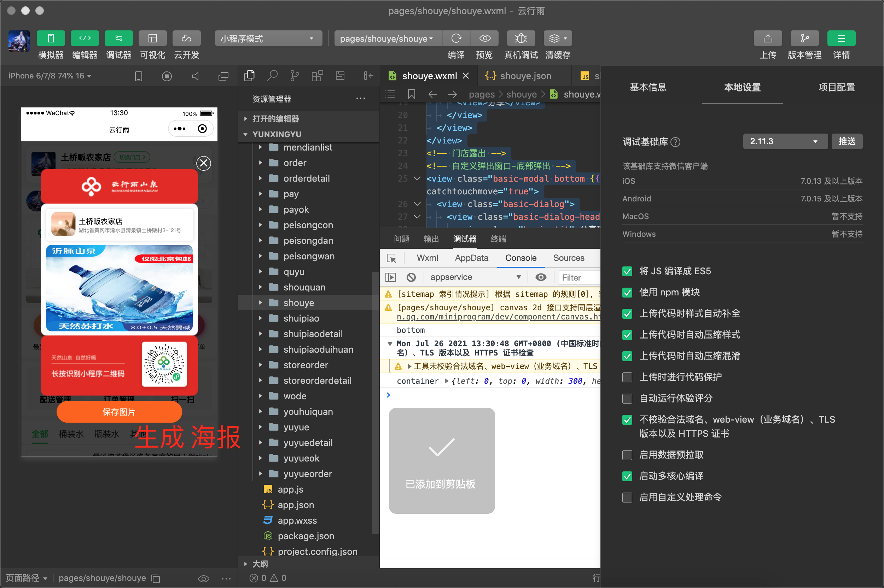Open 问题 panel tab
This screenshot has height=588, width=884.
(x=401, y=239)
